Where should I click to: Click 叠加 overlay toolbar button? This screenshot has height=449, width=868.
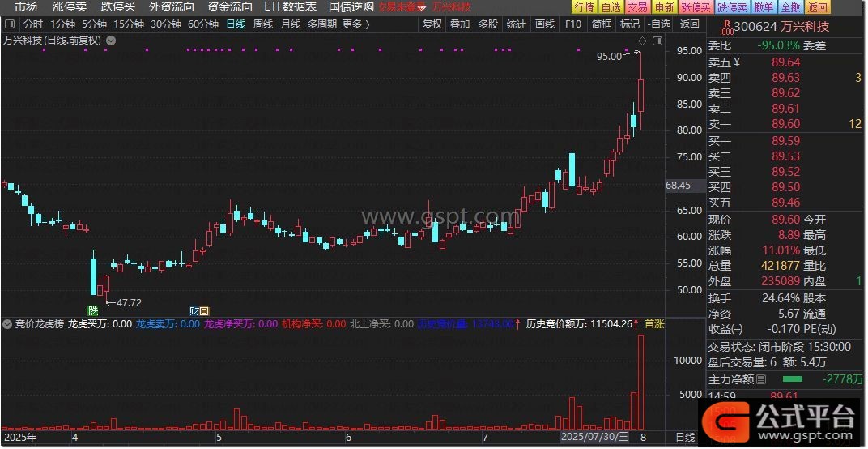pos(459,24)
